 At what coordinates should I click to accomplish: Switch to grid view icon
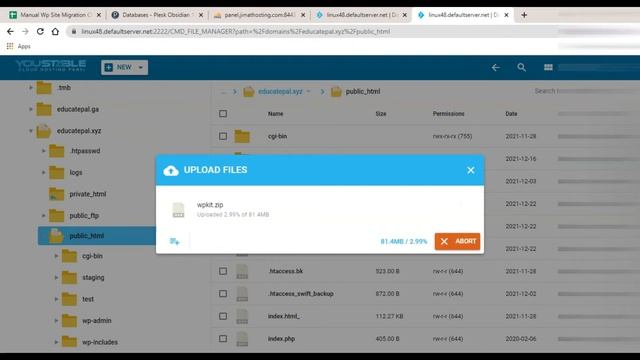548,67
